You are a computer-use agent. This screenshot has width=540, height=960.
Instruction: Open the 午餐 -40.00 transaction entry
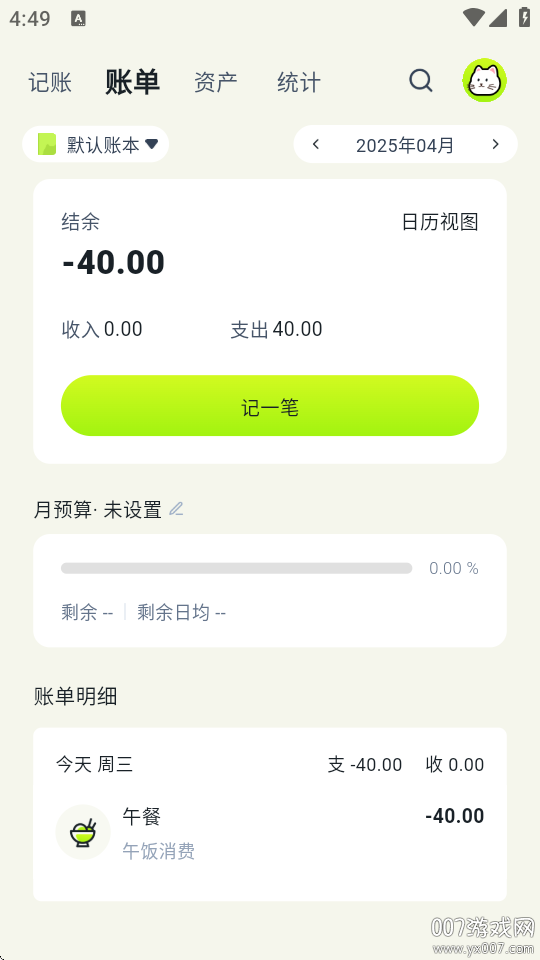[x=270, y=833]
